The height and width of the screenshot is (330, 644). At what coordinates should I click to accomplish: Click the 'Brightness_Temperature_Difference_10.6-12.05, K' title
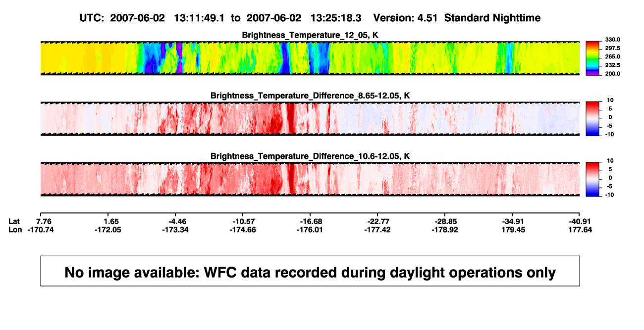click(310, 156)
